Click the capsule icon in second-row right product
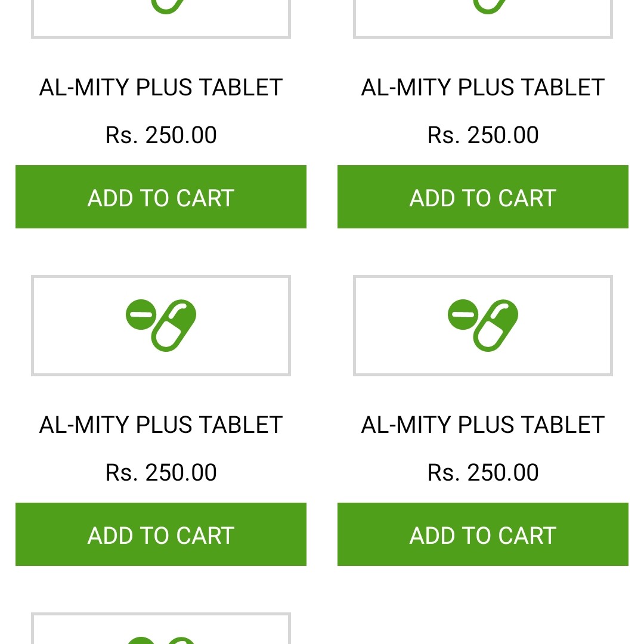 coord(496,327)
